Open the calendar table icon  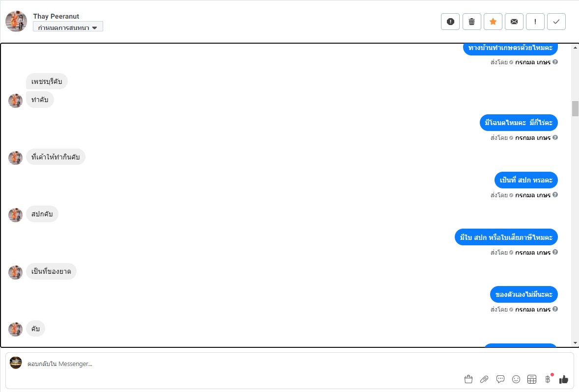coord(531,379)
